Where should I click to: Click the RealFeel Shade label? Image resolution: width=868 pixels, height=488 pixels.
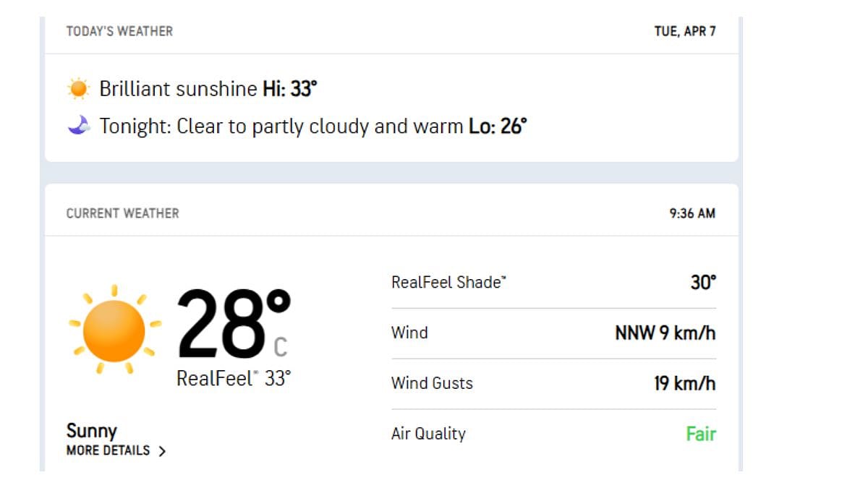(448, 282)
